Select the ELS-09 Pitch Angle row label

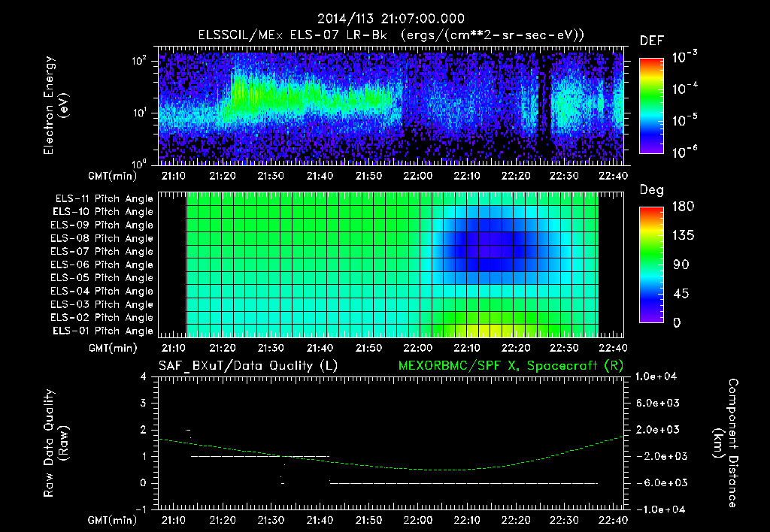pyautogui.click(x=102, y=225)
